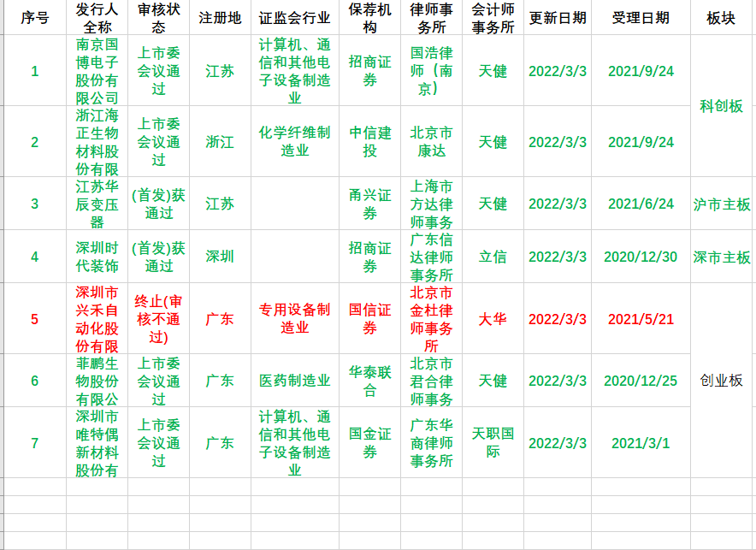Viewport: 756px width, 550px height.
Task: Select the 浙江 registration cell
Action: tap(220, 142)
